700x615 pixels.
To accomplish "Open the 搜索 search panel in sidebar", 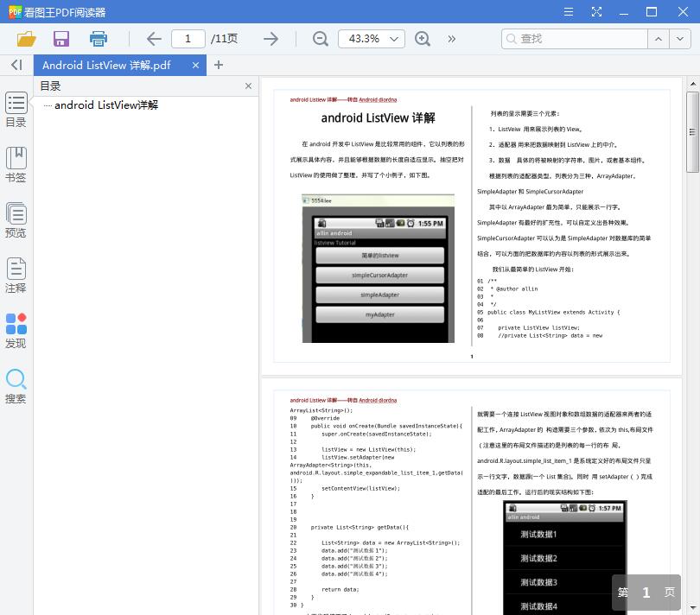I will click(x=16, y=384).
